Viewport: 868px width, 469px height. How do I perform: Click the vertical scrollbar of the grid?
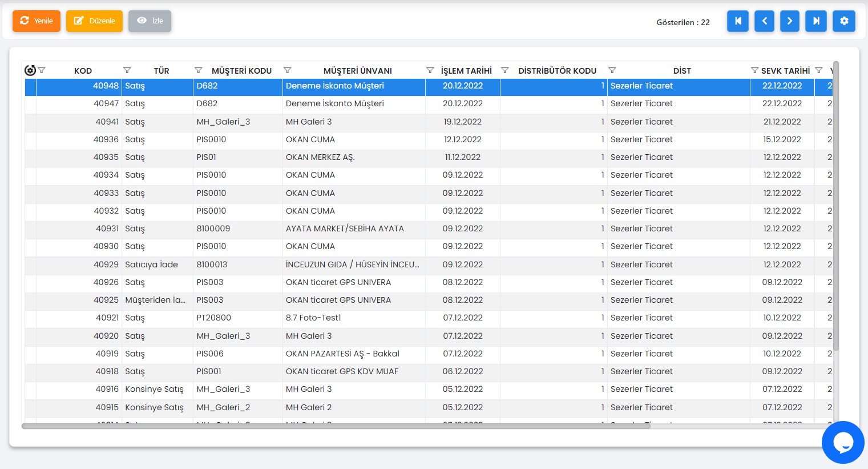point(836,206)
